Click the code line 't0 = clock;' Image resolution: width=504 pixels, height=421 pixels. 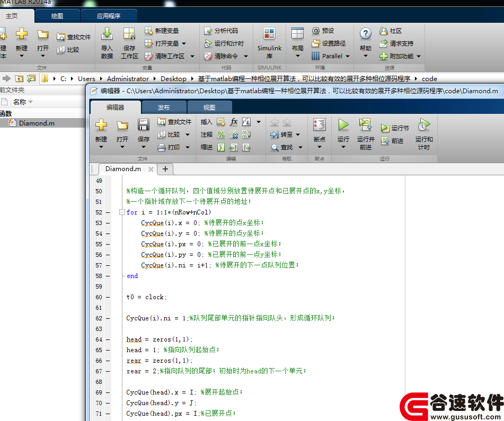(147, 297)
